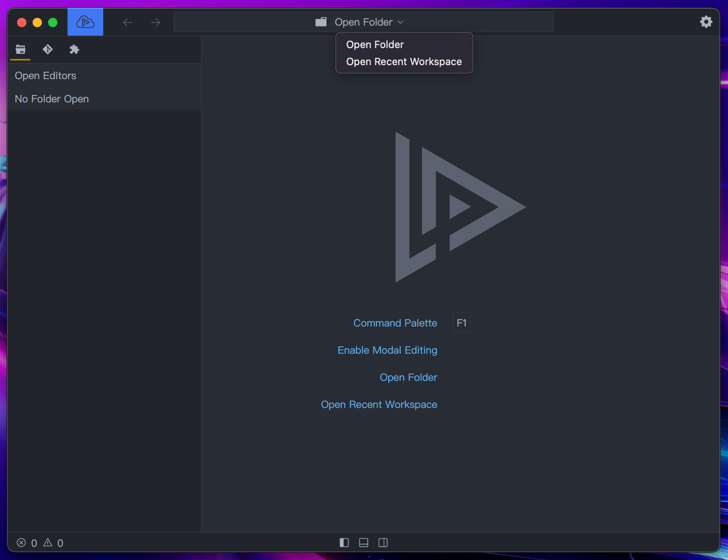The height and width of the screenshot is (560, 728).
Task: Open the Source Control panel icon
Action: pos(47,49)
